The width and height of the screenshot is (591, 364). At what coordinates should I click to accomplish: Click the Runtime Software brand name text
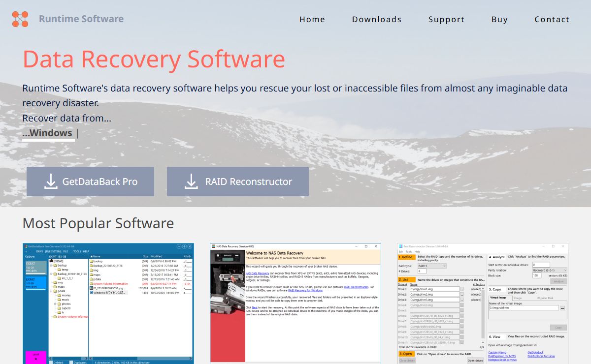click(81, 19)
